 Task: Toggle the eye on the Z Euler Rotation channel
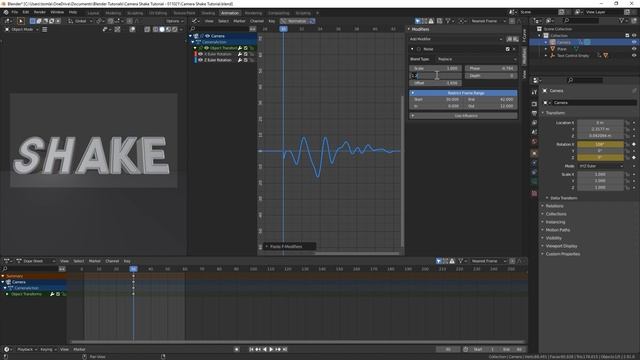coord(200,60)
